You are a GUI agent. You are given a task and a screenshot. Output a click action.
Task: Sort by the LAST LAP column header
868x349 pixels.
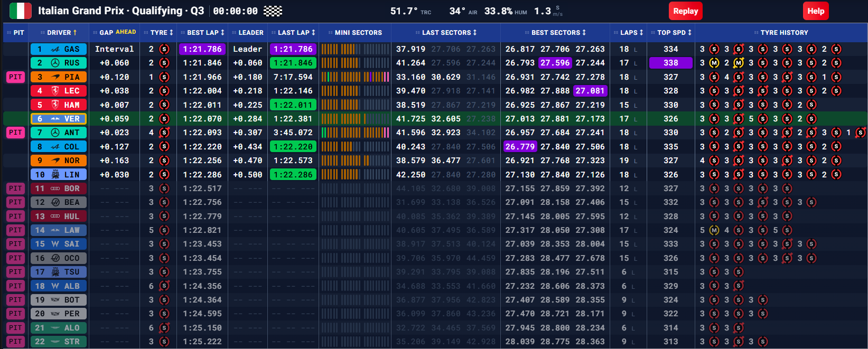[293, 33]
